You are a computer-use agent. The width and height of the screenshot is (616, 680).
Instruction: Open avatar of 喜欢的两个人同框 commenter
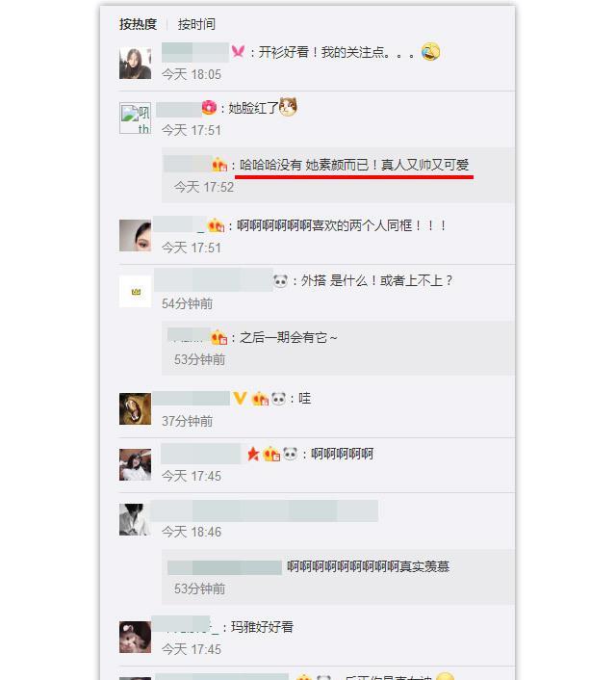point(136,235)
